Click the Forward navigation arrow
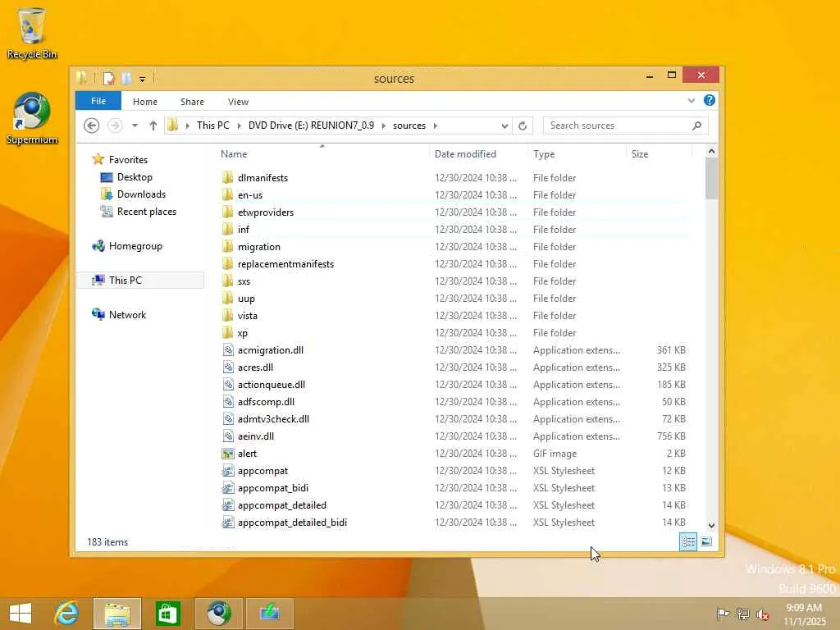The width and height of the screenshot is (840, 630). 114,126
